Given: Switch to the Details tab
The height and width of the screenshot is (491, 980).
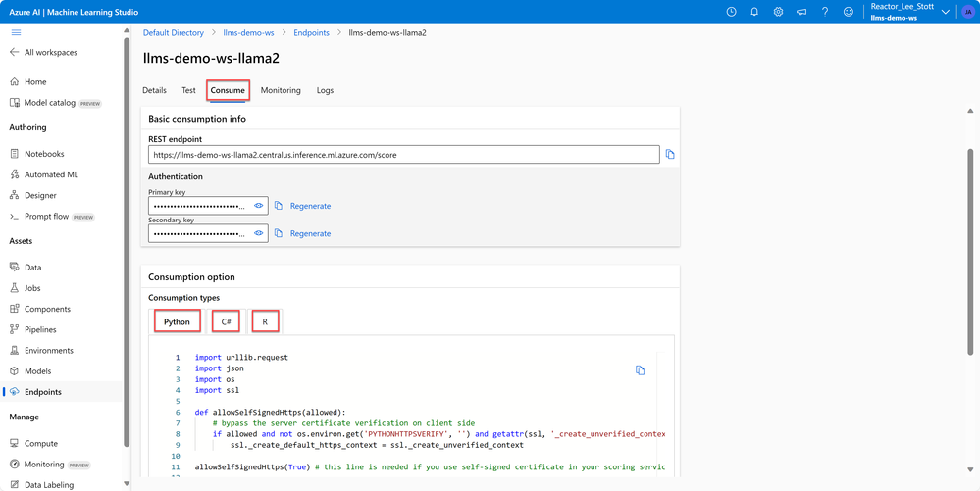Looking at the screenshot, I should point(154,90).
